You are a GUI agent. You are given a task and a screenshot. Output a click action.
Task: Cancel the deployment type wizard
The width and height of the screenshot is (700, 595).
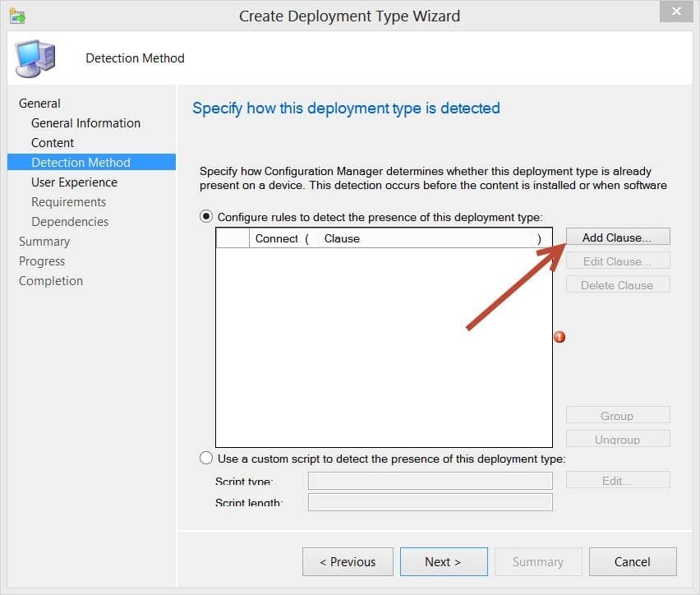(633, 562)
